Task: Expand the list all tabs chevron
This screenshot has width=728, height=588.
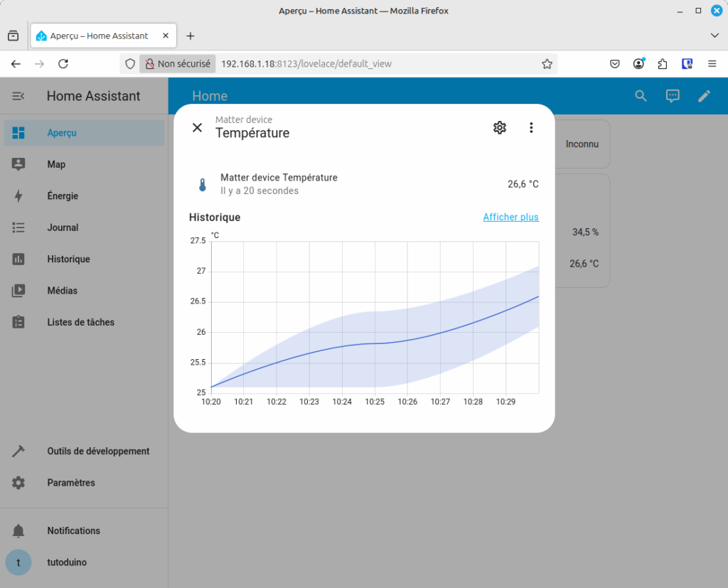Action: [714, 36]
